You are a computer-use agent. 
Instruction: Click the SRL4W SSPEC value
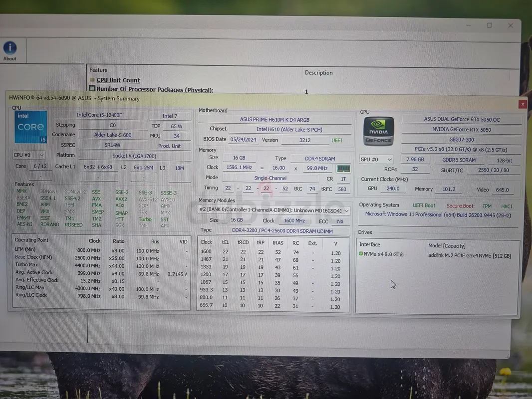pos(113,145)
